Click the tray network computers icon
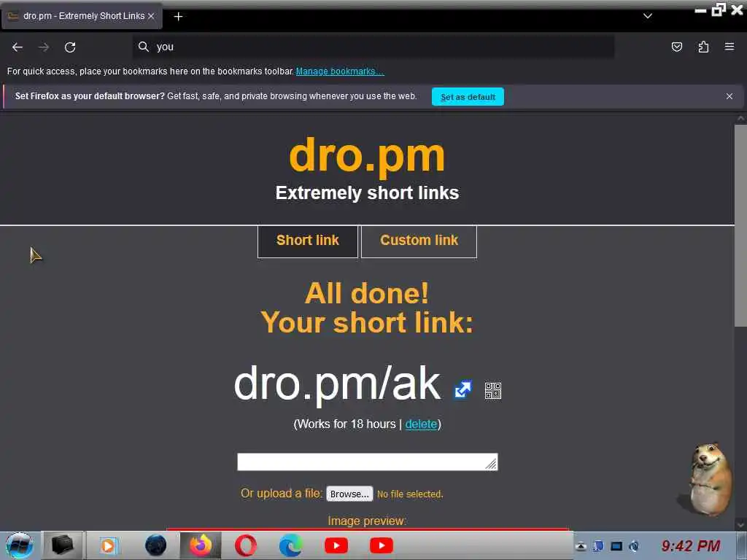This screenshot has width=747, height=560. [x=598, y=546]
